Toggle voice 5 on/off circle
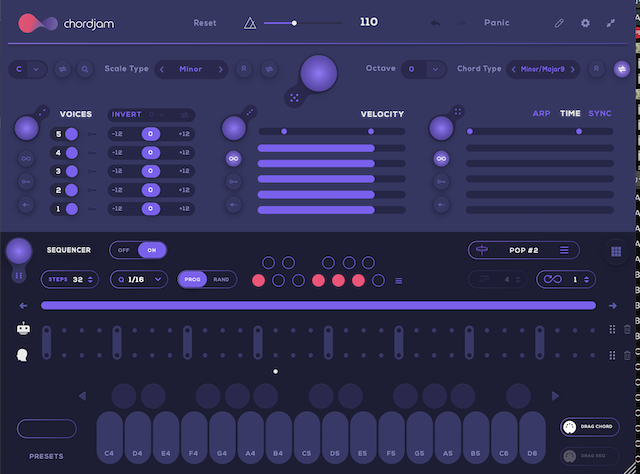The height and width of the screenshot is (474, 640). pos(72,134)
